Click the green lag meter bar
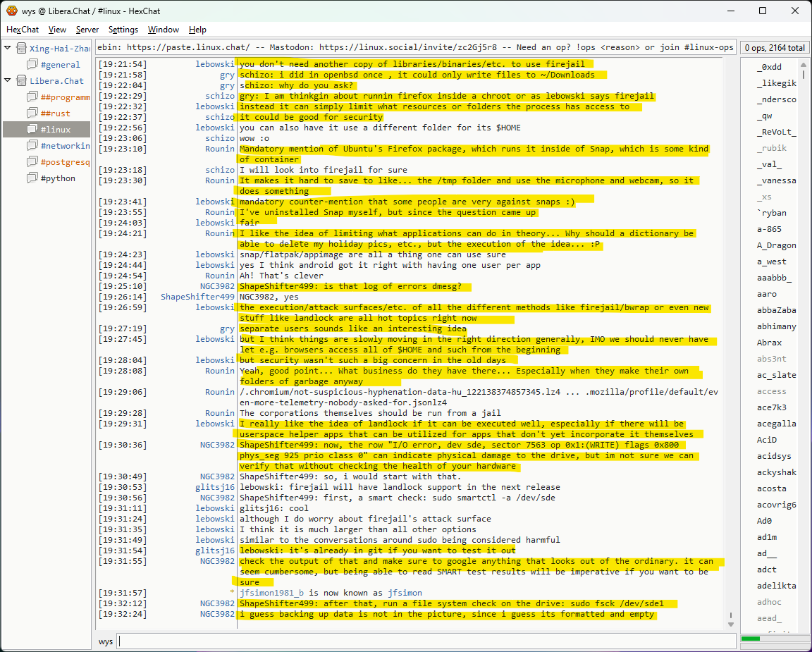 point(751,639)
